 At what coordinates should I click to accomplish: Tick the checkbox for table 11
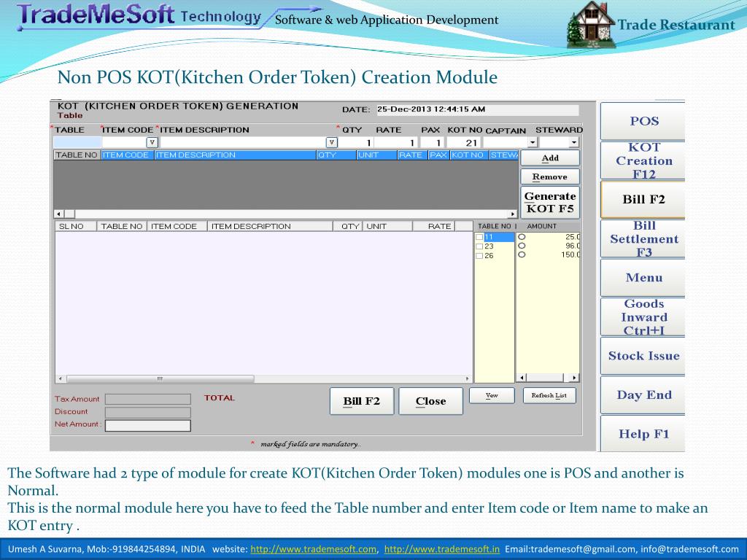(479, 237)
